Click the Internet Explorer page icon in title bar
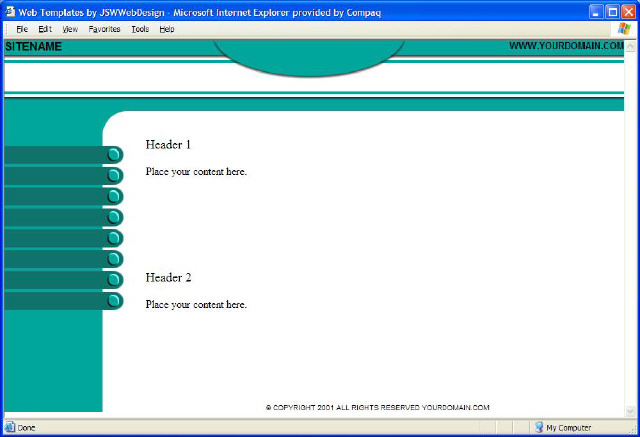640x437 pixels. pos(10,10)
